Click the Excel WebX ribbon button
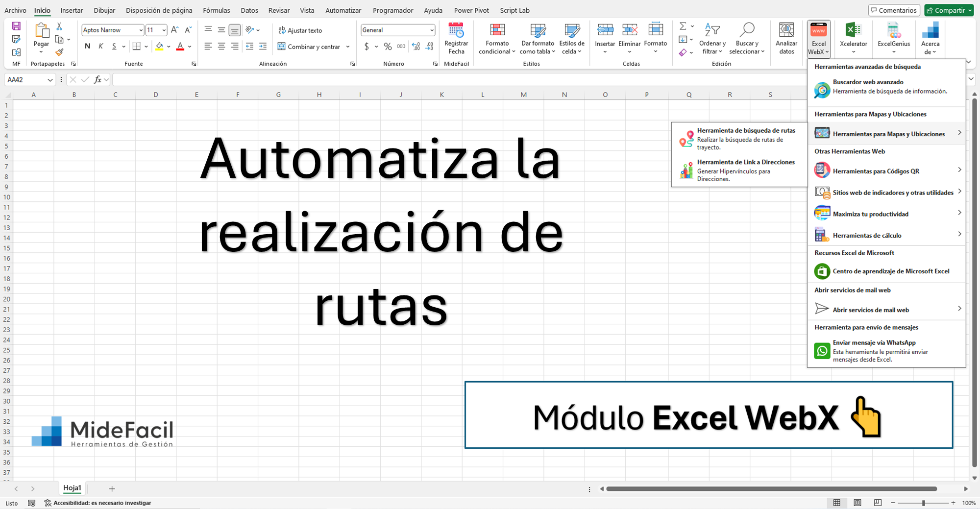 pyautogui.click(x=819, y=38)
